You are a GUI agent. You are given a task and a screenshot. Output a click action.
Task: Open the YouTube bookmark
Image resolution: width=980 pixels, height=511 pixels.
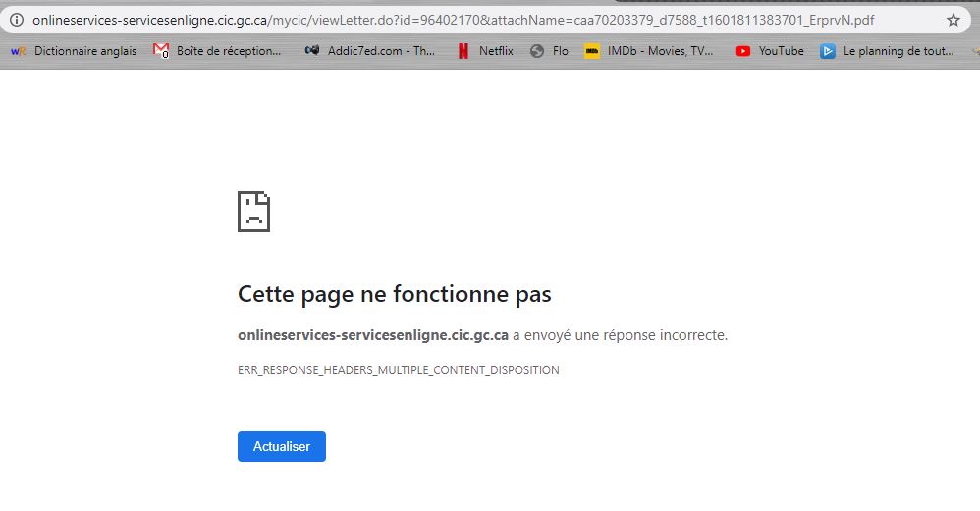pos(782,51)
